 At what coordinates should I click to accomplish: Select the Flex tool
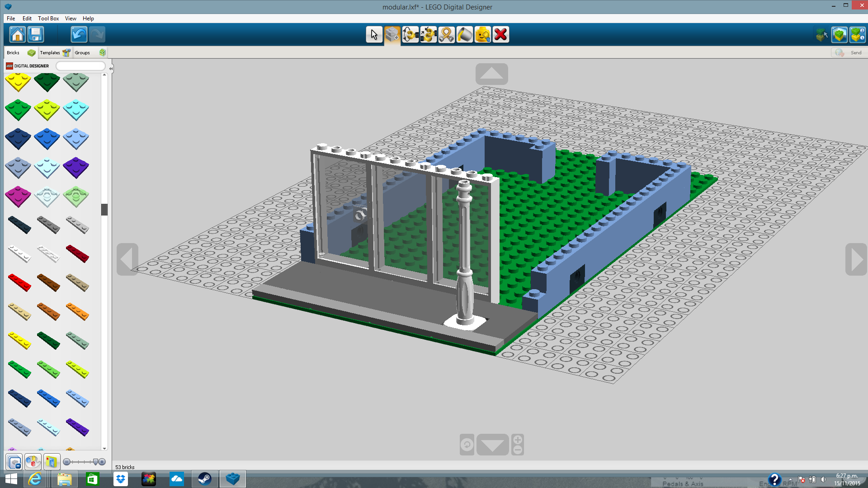point(446,35)
